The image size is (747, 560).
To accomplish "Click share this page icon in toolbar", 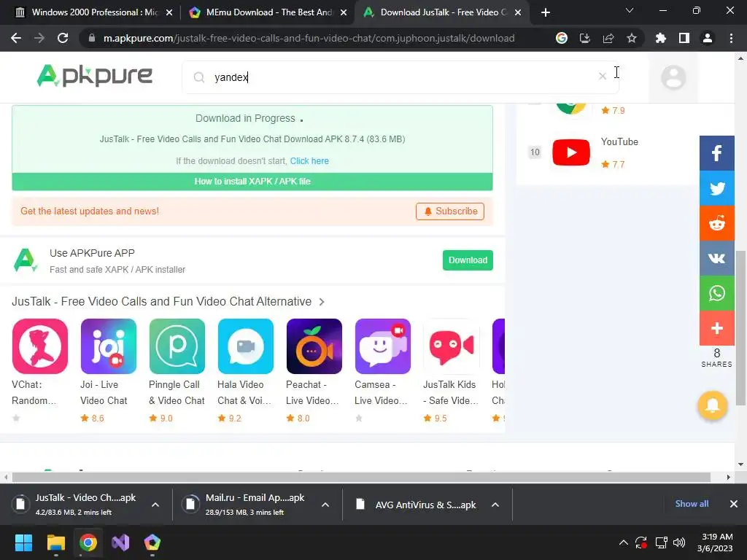I will [608, 38].
